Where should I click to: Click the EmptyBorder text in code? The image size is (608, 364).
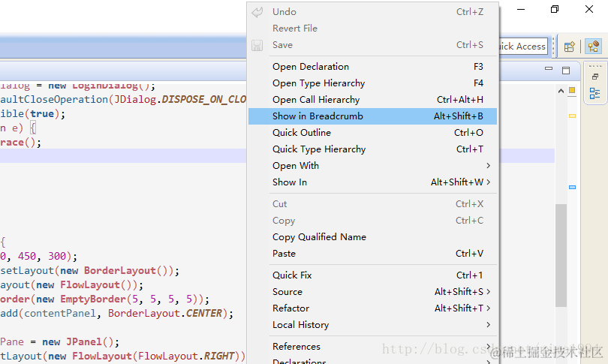point(93,299)
